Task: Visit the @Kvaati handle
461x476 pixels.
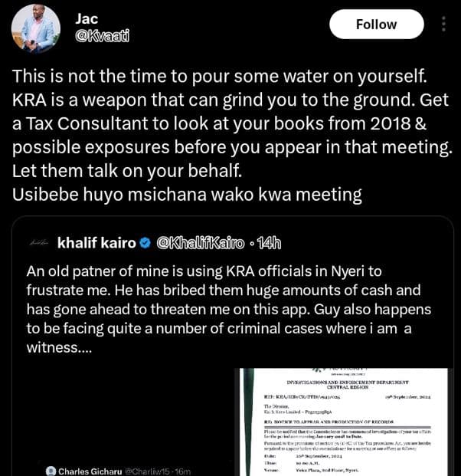Action: pos(103,35)
